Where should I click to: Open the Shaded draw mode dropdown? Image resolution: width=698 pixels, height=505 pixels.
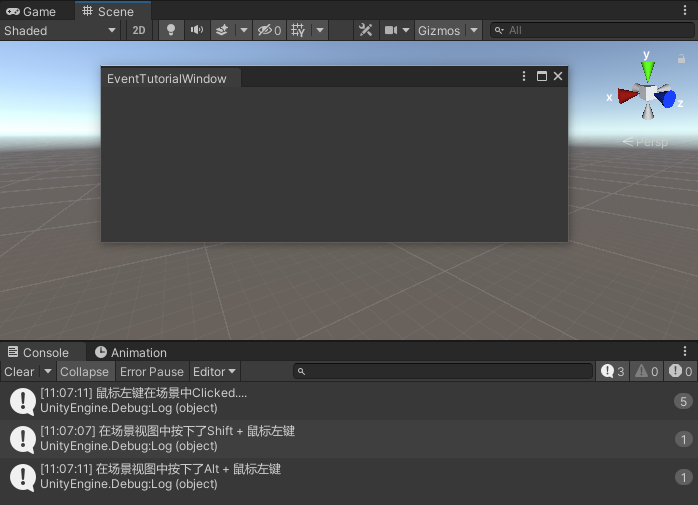pos(60,30)
